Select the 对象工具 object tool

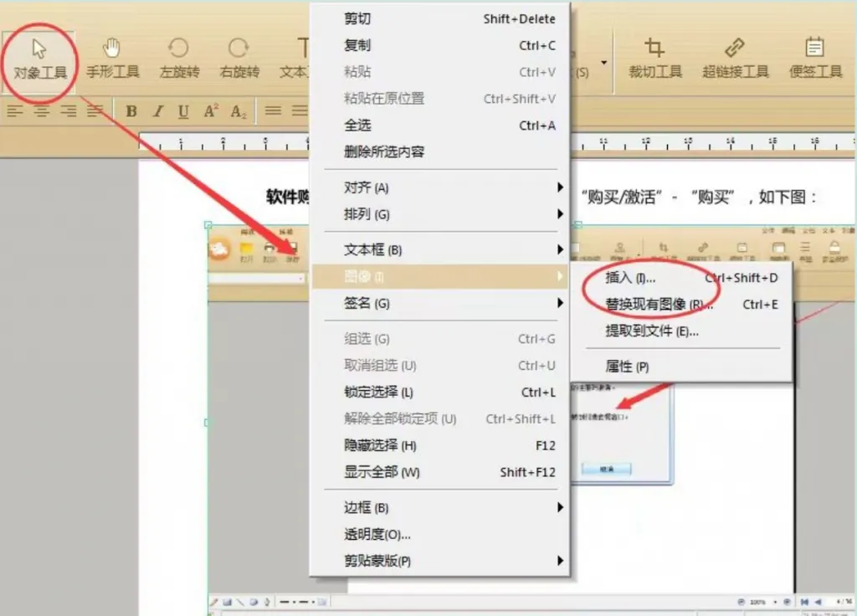click(39, 59)
